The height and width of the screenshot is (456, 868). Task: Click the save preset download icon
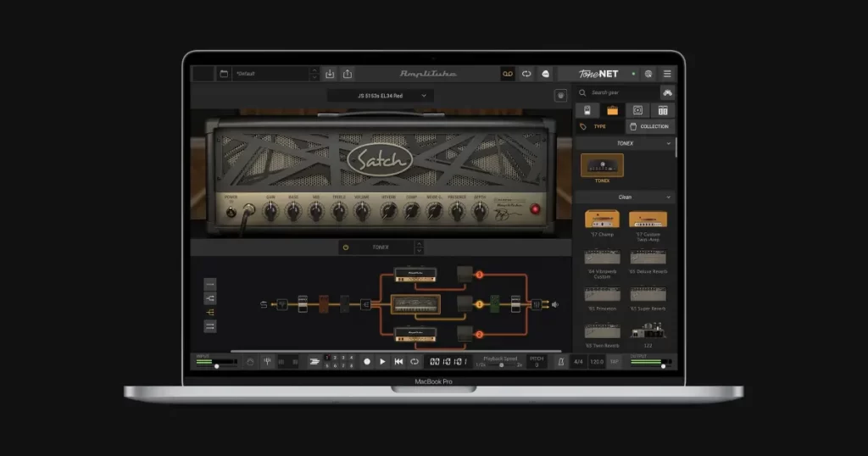tap(330, 74)
